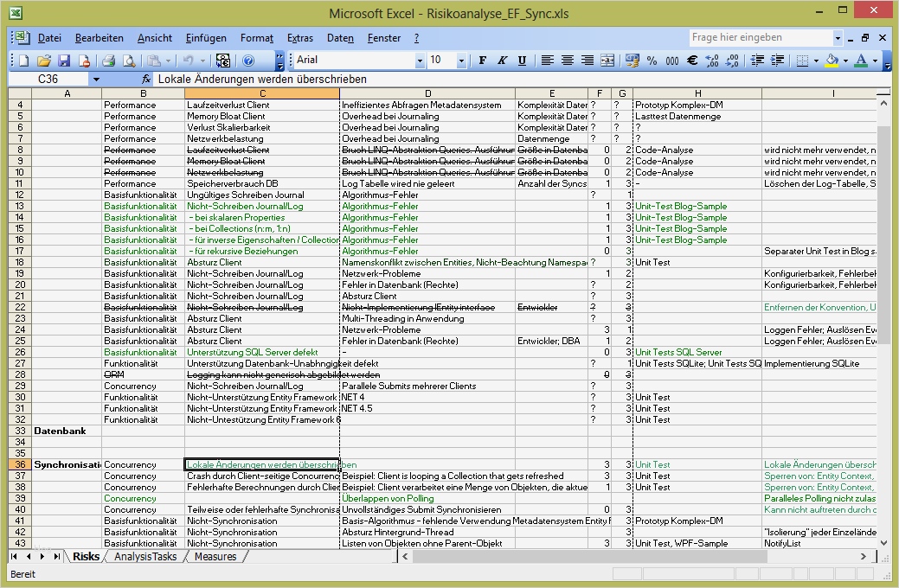Select column D header
This screenshot has height=588, width=899.
[427, 93]
